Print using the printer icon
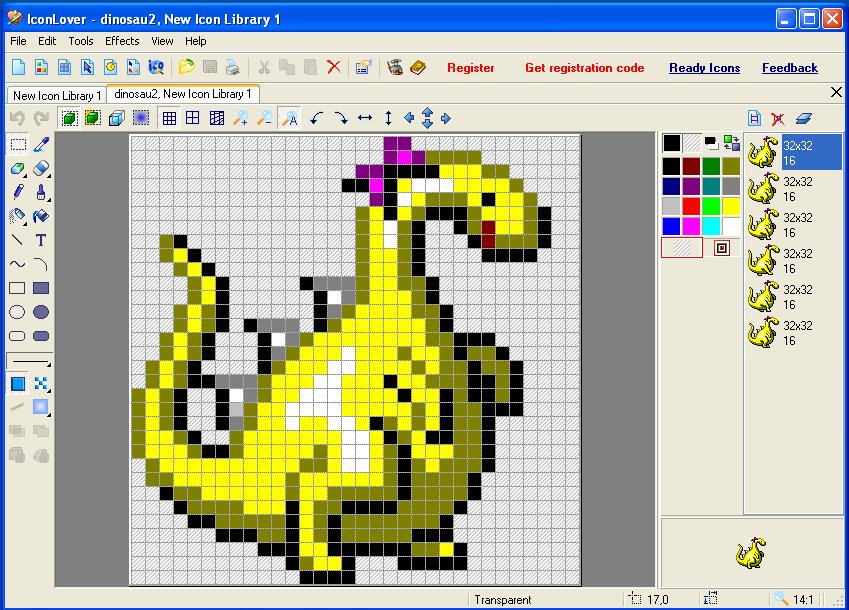 pyautogui.click(x=232, y=67)
